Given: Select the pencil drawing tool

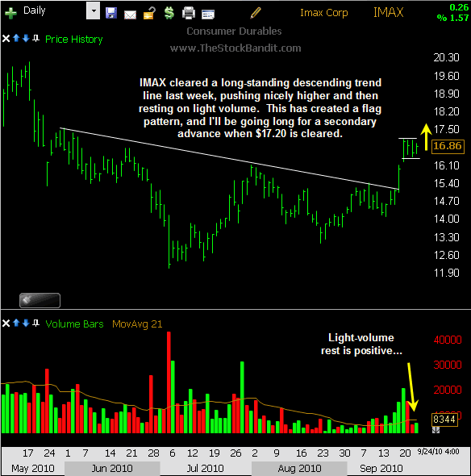Looking at the screenshot, I should [x=256, y=13].
